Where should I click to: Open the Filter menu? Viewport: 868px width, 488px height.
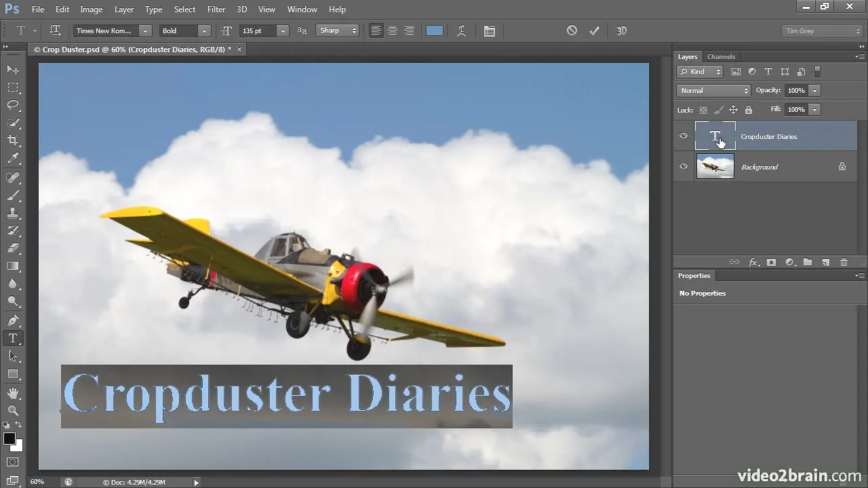[216, 9]
